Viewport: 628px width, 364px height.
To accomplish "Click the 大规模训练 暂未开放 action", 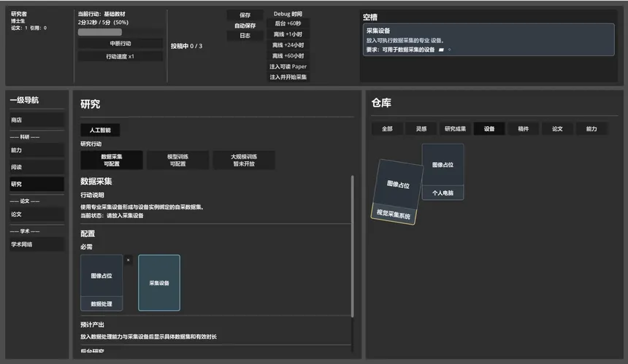I will (x=244, y=160).
